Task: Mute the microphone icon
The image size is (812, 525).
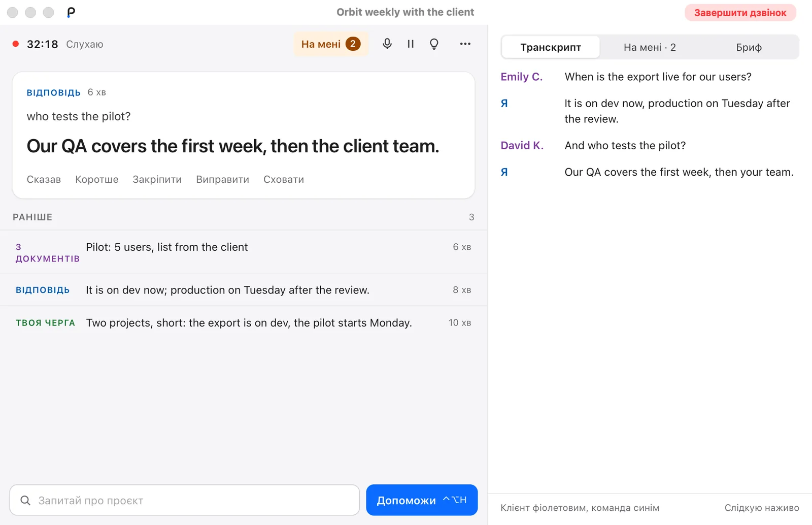Action: coord(387,44)
